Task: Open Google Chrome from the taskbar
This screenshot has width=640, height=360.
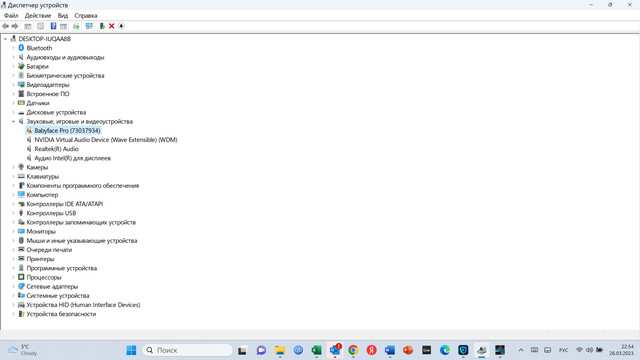Action: (353, 350)
